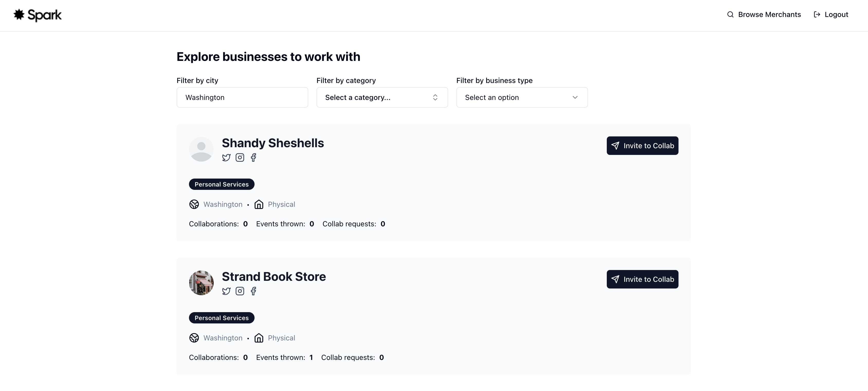The image size is (868, 391).
Task: Click the globe icon beside Shandy's Washington
Action: point(194,204)
